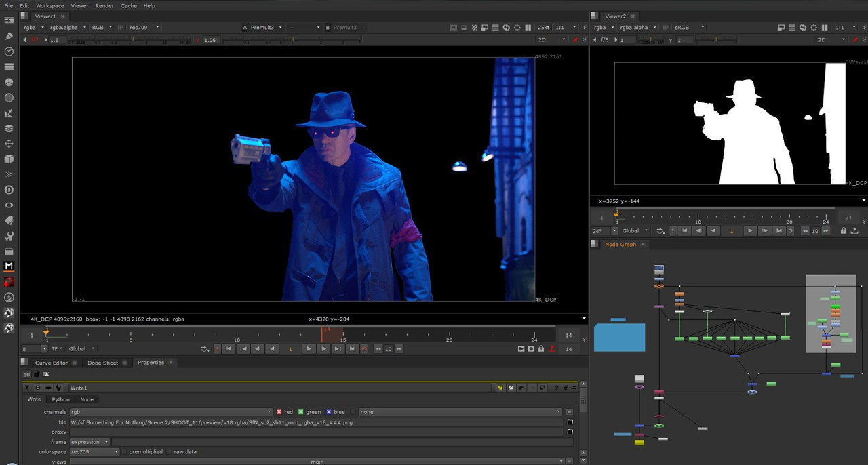Collapse Write1 panel with the disclosure arrow
The width and height of the screenshot is (868, 465).
coord(27,388)
